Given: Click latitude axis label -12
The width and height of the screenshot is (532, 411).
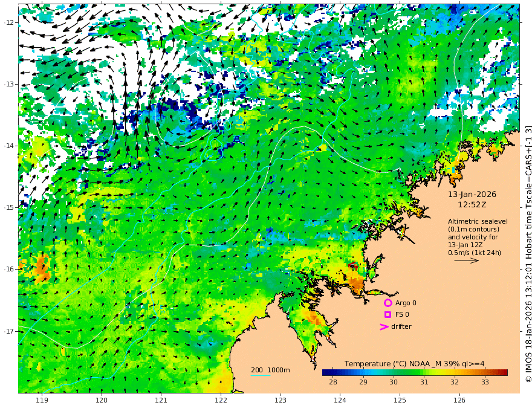Looking at the screenshot, I should coord(9,22).
